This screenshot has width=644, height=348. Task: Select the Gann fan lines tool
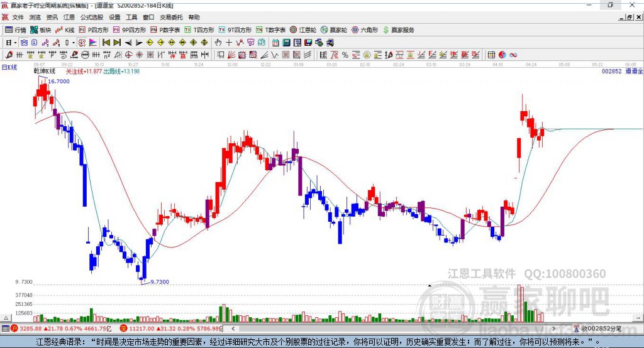231,55
